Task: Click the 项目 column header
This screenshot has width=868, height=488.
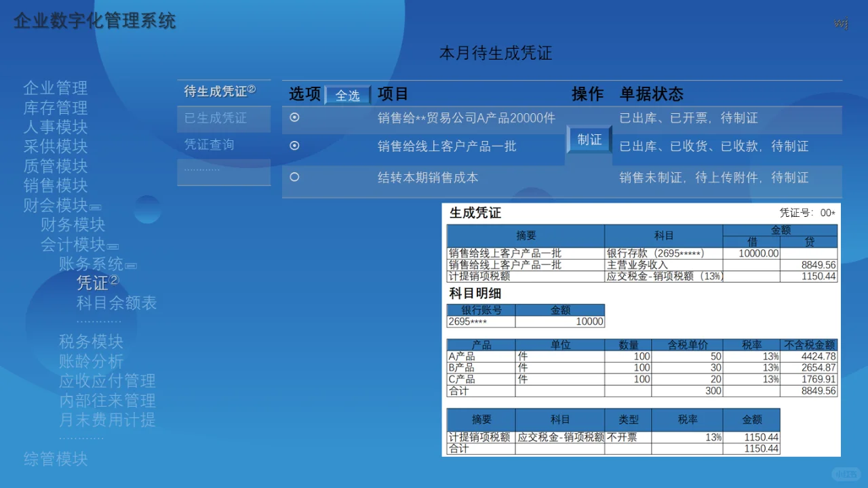Action: click(393, 94)
